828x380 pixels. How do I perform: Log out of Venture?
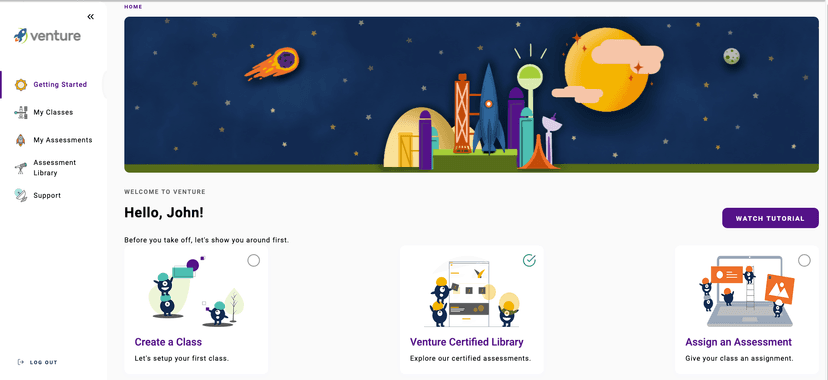click(43, 363)
